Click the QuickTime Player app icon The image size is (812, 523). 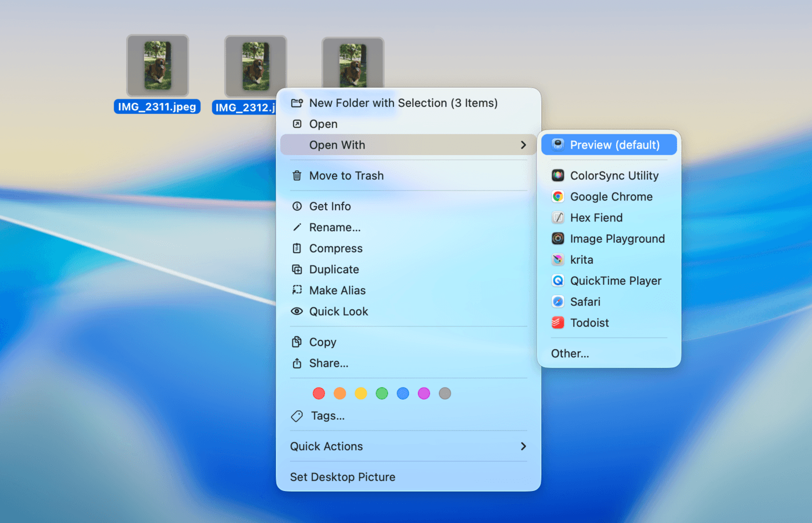click(558, 281)
